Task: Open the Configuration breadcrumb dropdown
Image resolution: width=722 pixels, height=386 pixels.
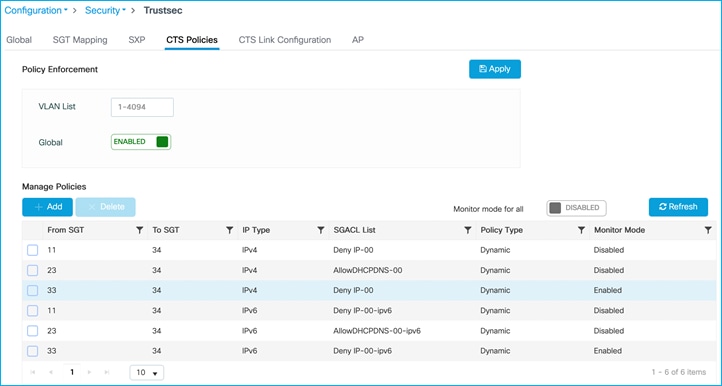Action: point(36,10)
